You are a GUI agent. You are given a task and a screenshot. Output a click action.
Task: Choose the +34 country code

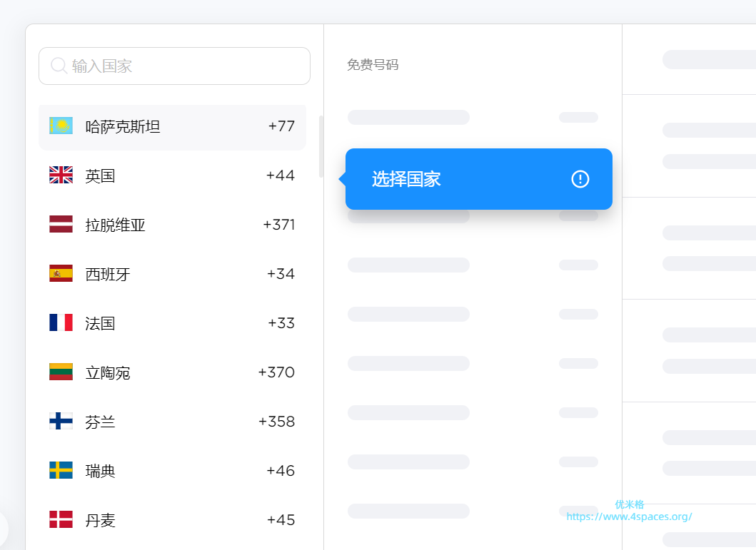[x=281, y=274]
